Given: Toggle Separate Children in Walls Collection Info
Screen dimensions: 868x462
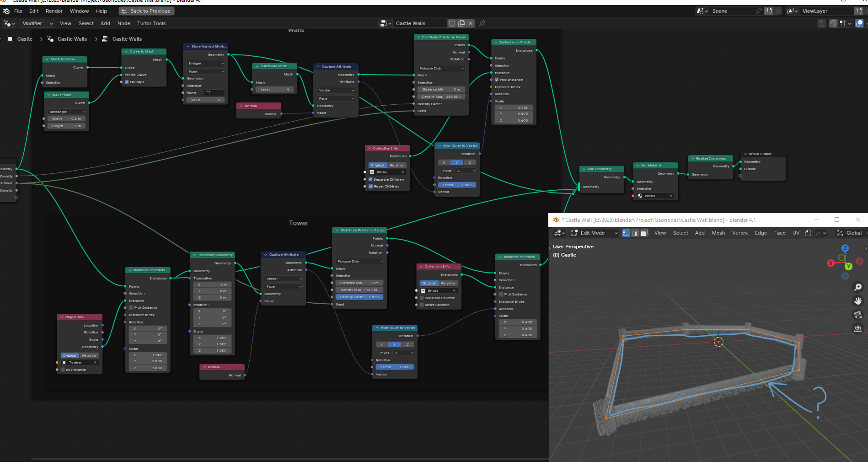Looking at the screenshot, I should (370, 179).
